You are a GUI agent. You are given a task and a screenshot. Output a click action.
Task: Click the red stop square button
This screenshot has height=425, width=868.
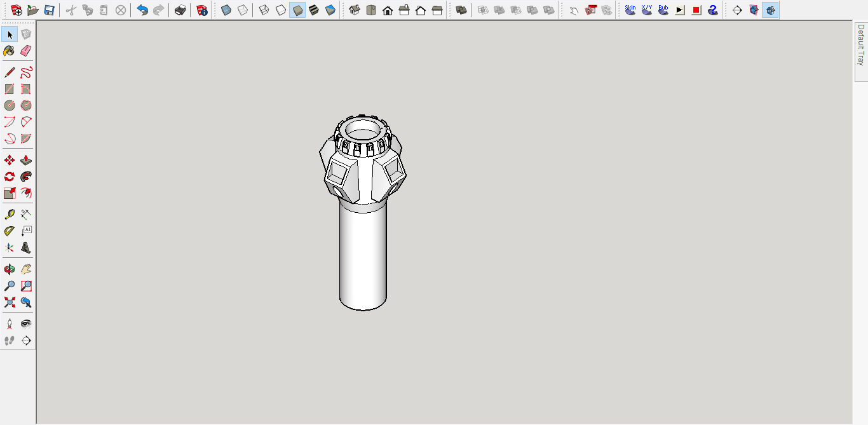[x=696, y=10]
